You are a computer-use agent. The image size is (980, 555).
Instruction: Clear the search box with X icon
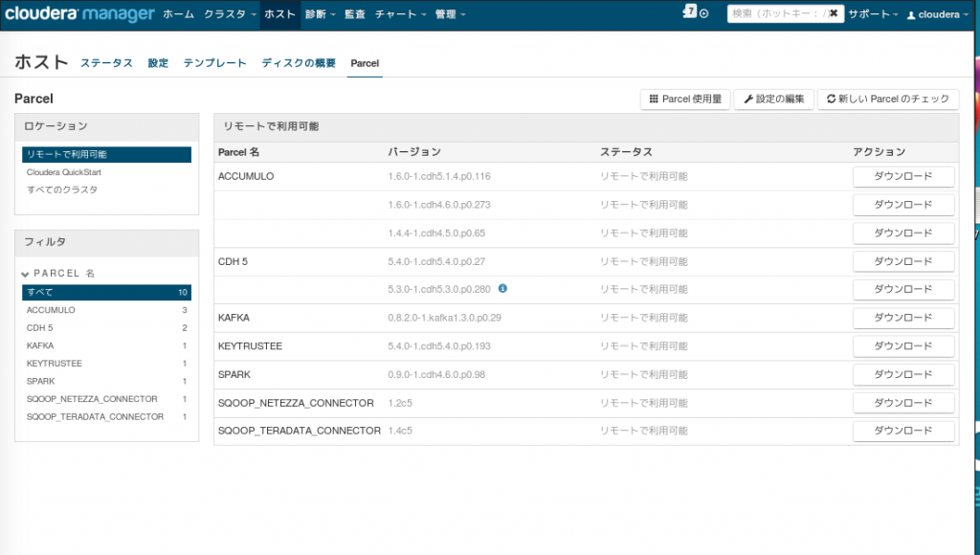(834, 13)
